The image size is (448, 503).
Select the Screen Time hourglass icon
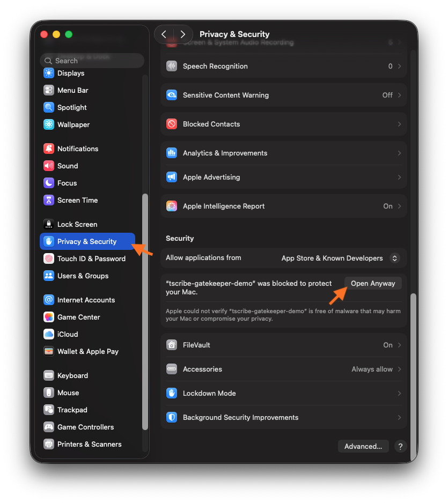49,200
